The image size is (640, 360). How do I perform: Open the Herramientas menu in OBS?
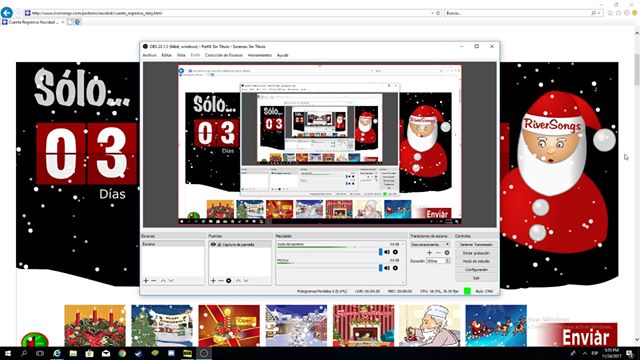pyautogui.click(x=260, y=55)
